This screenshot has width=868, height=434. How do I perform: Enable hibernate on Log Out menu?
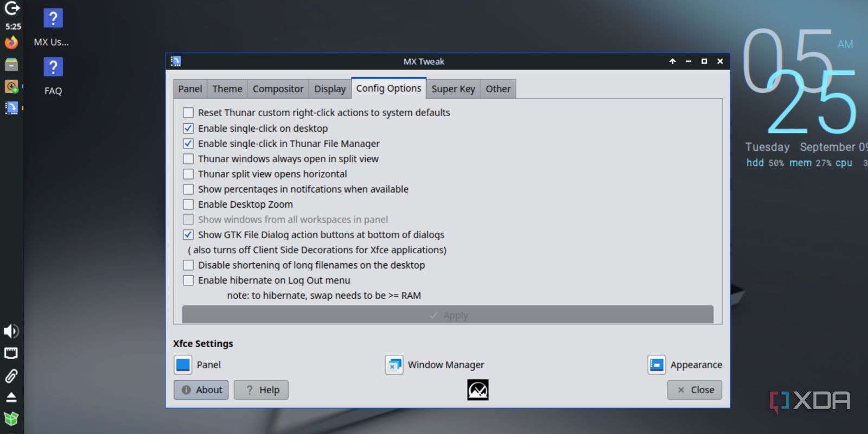[188, 280]
